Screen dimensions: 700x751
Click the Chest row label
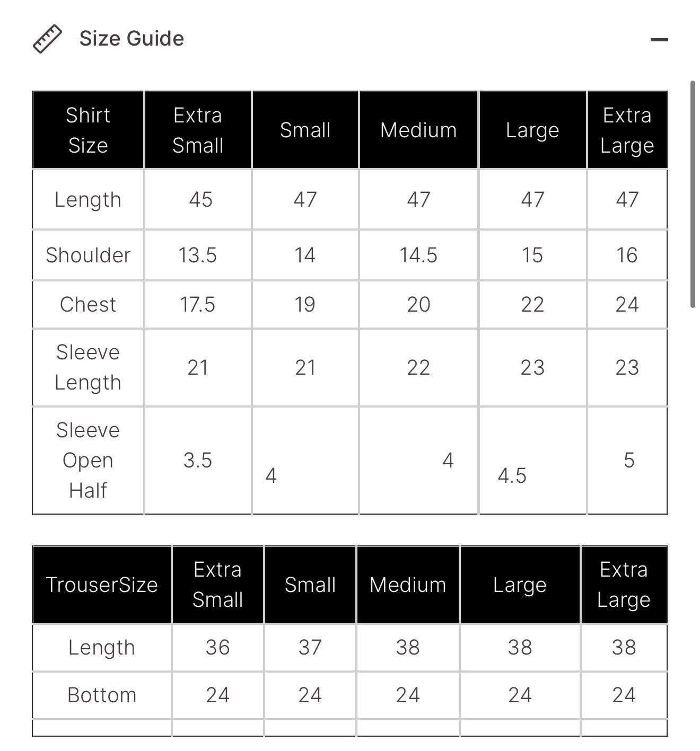click(x=88, y=305)
